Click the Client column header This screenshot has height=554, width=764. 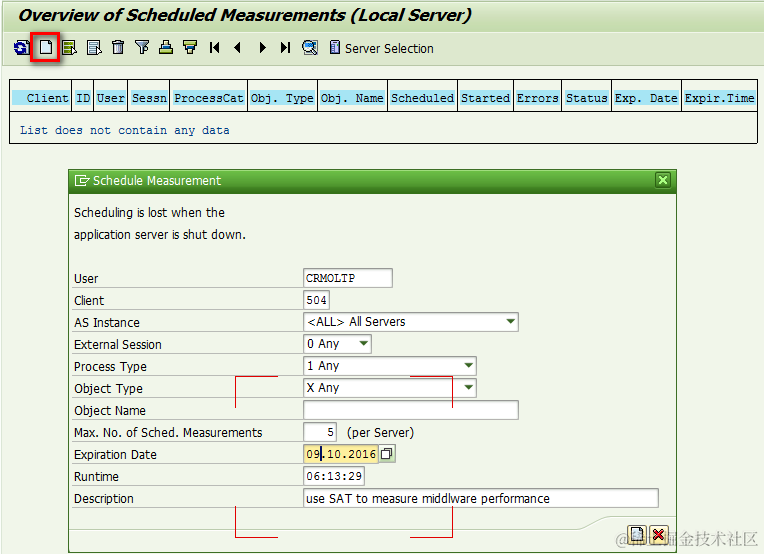click(x=41, y=98)
